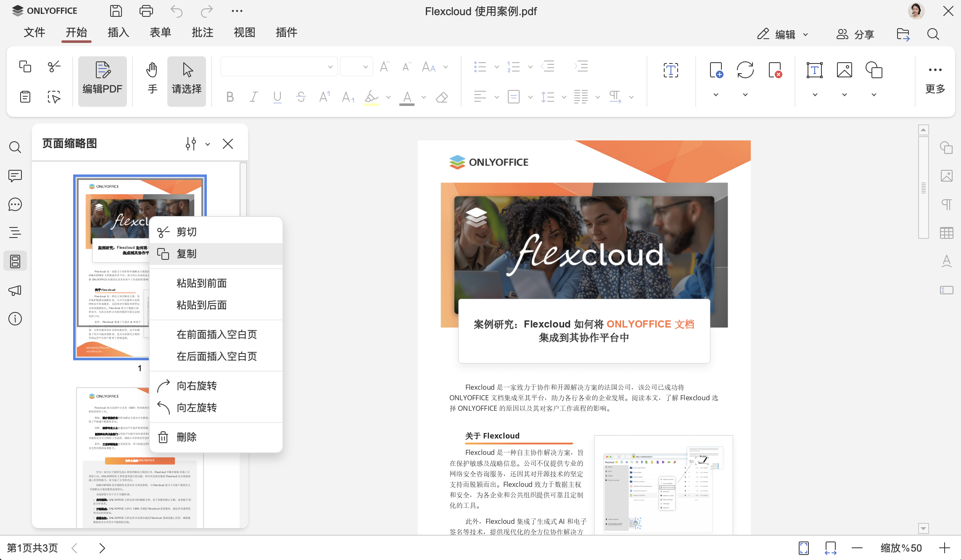Viewport: 961px width, 560px height.
Task: Toggle Strikethrough formatting
Action: pos(301,97)
